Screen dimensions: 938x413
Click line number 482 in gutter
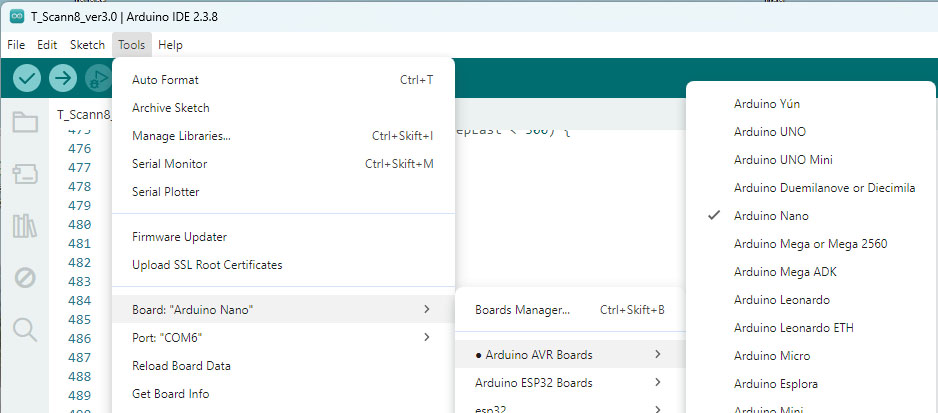pos(80,263)
